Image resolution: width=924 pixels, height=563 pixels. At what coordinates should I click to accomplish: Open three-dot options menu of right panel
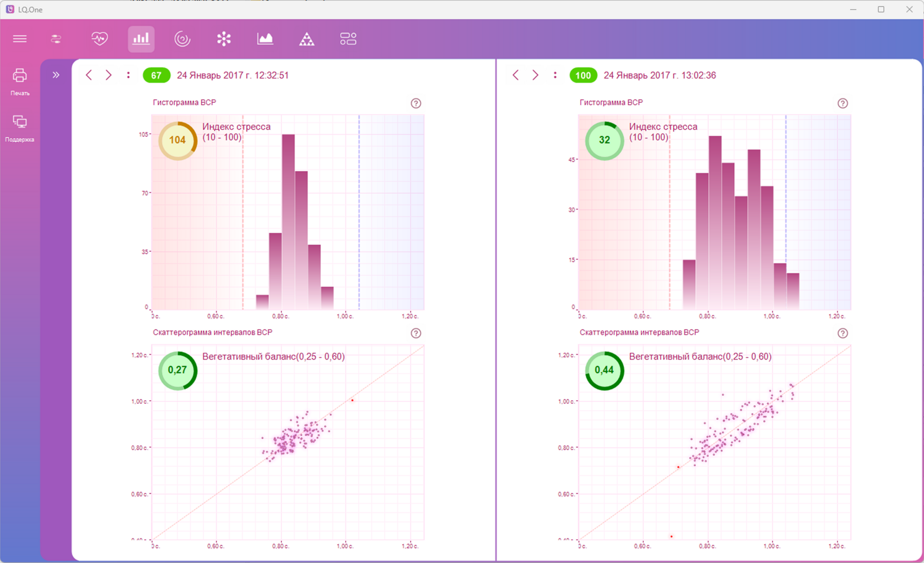pos(555,75)
